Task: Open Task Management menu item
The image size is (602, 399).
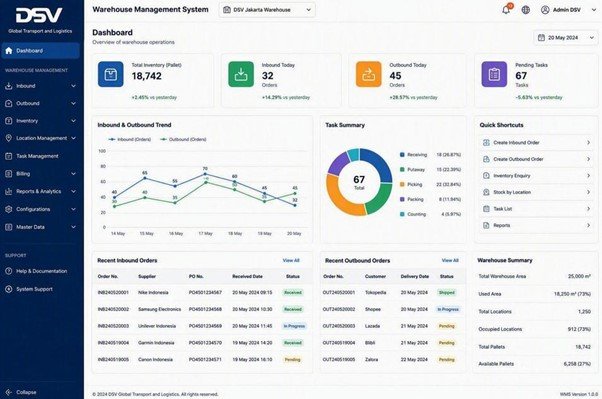Action: (x=40, y=156)
